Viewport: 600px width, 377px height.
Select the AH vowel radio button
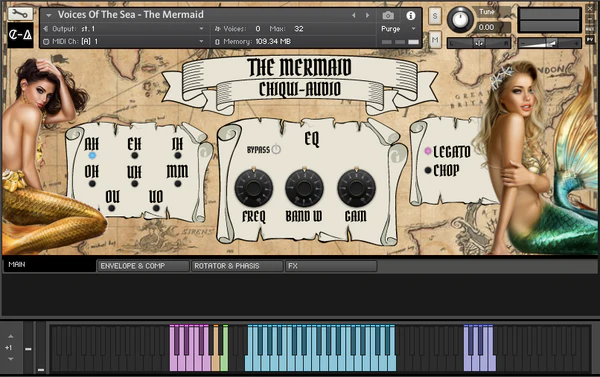(x=92, y=155)
